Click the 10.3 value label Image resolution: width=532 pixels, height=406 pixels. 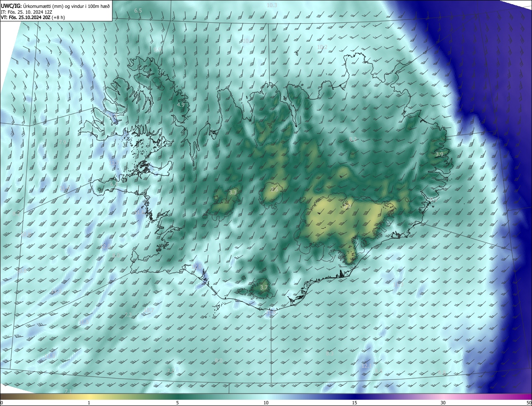coord(272,5)
